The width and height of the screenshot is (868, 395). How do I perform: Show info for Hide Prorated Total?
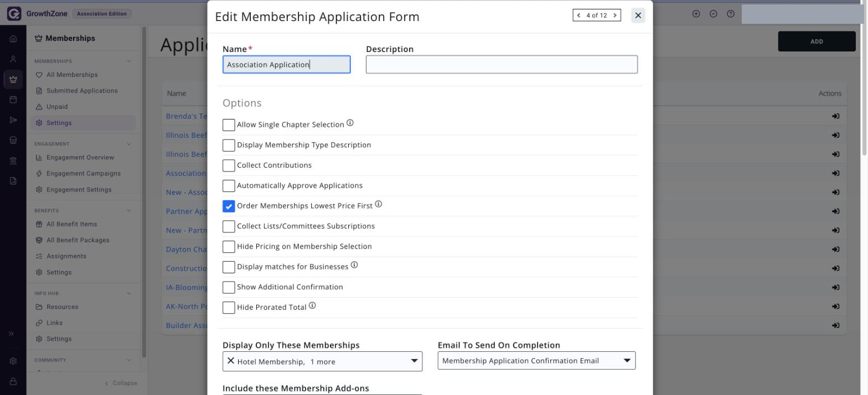pyautogui.click(x=312, y=305)
